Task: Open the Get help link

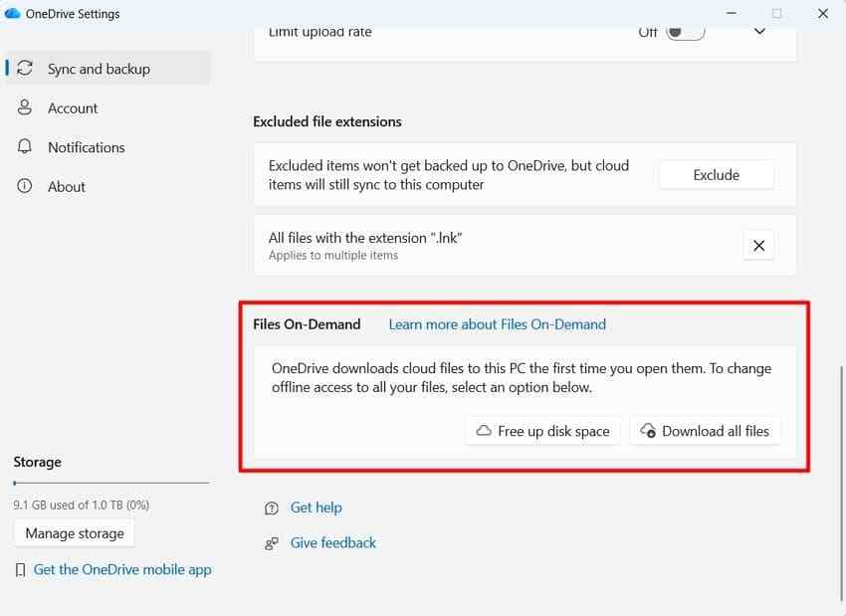Action: [x=317, y=508]
